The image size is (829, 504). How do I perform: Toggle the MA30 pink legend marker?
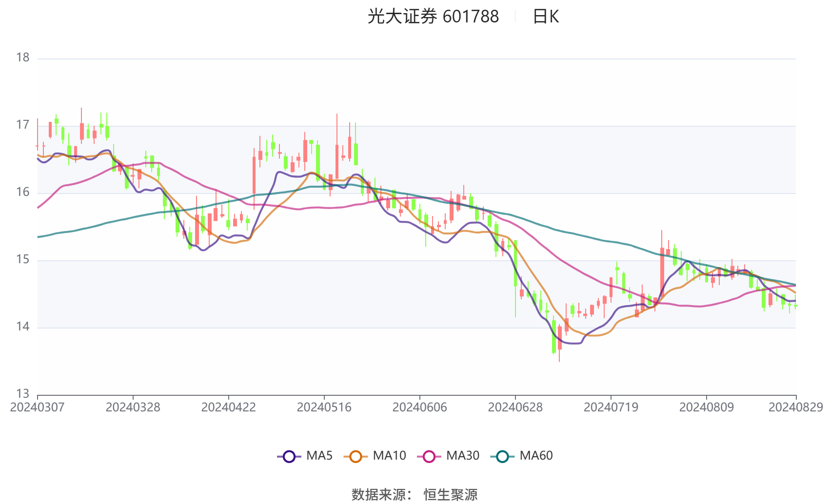pos(429,456)
